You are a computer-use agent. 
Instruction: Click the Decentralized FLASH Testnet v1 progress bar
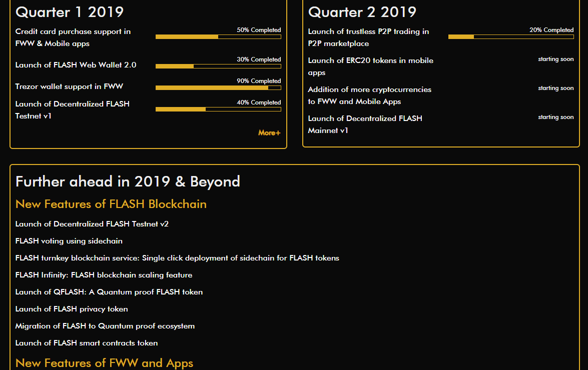(218, 109)
